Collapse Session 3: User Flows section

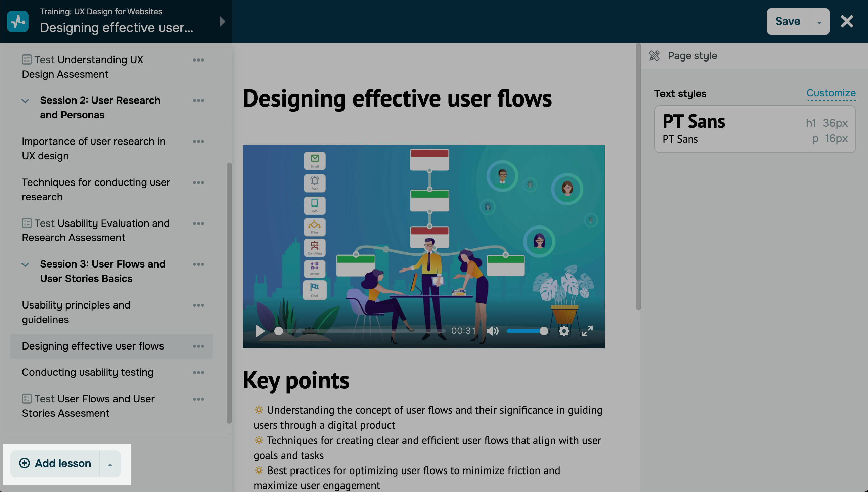[x=25, y=264]
